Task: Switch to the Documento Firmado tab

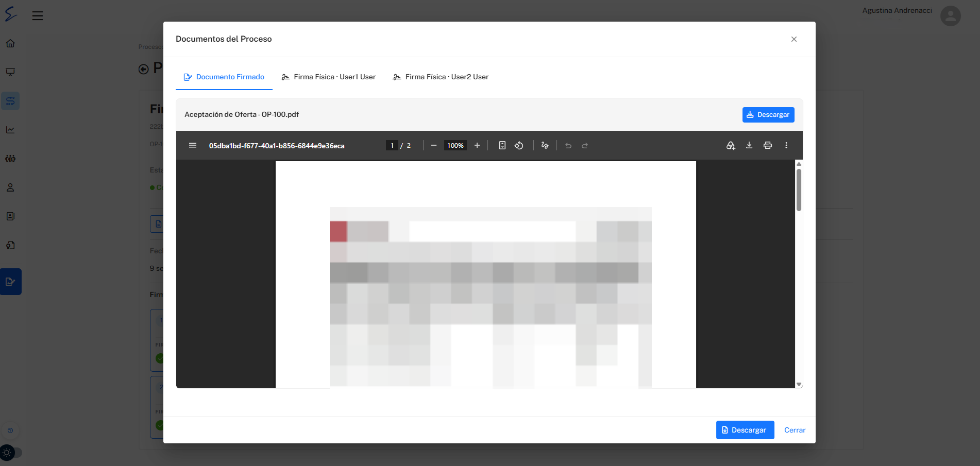Action: pos(224,77)
